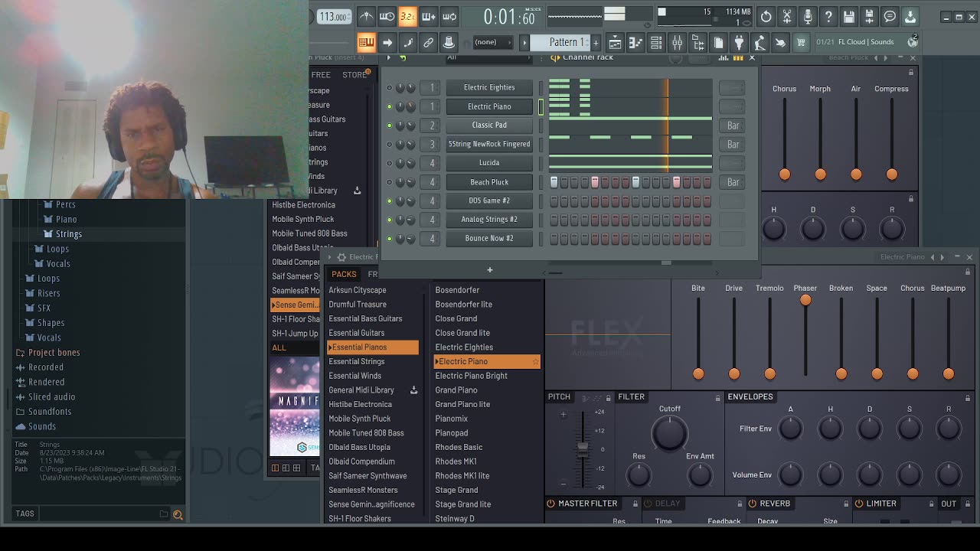The image size is (980, 551).
Task: Open the help question mark icon
Action: click(x=828, y=16)
